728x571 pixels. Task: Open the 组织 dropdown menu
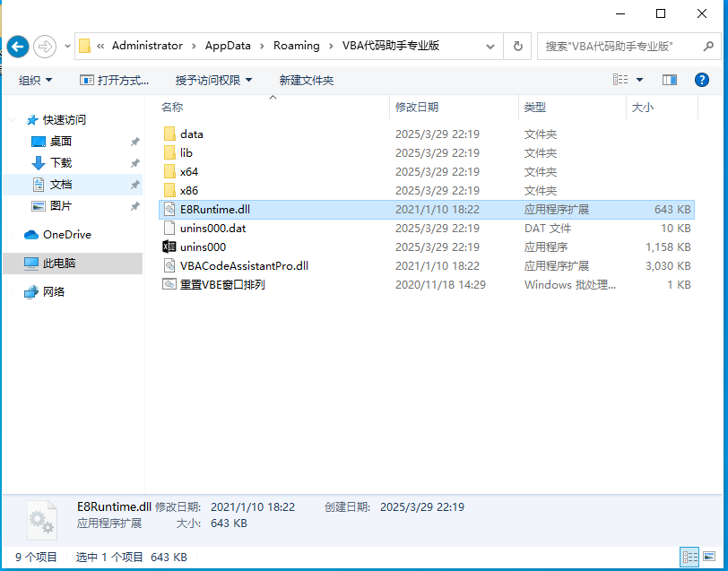[x=36, y=80]
